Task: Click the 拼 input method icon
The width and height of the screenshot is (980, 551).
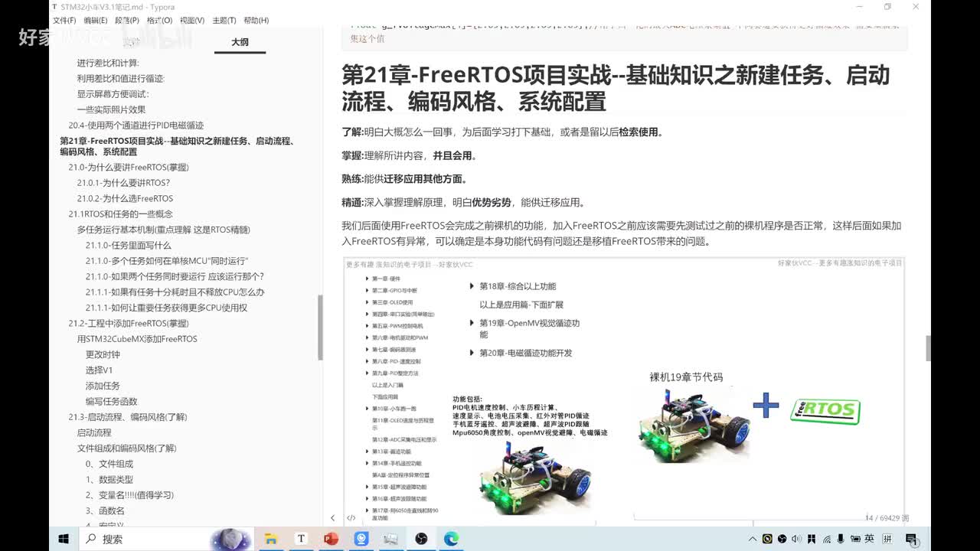Action: (x=887, y=539)
